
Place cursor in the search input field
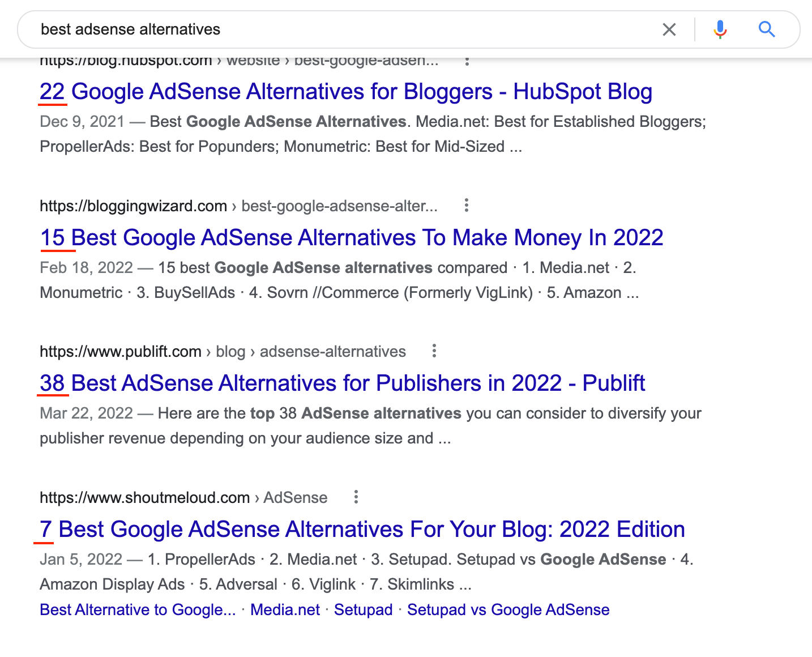pyautogui.click(x=340, y=29)
